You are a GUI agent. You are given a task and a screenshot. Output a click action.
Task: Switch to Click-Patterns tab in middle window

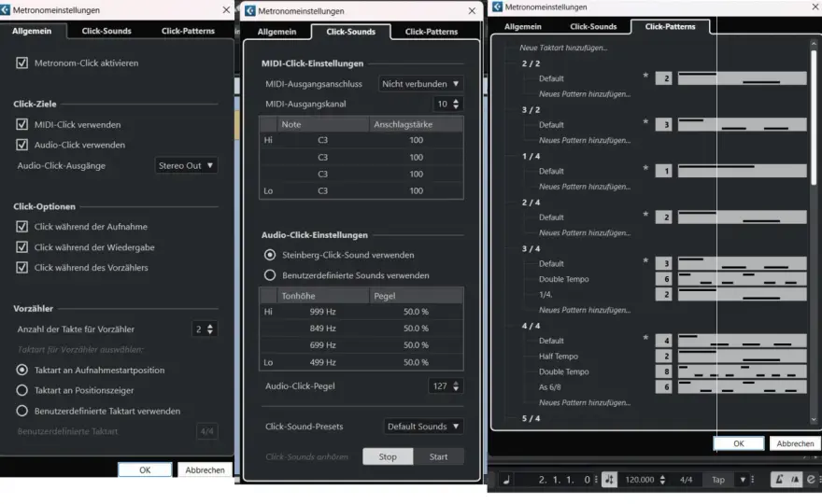[432, 32]
